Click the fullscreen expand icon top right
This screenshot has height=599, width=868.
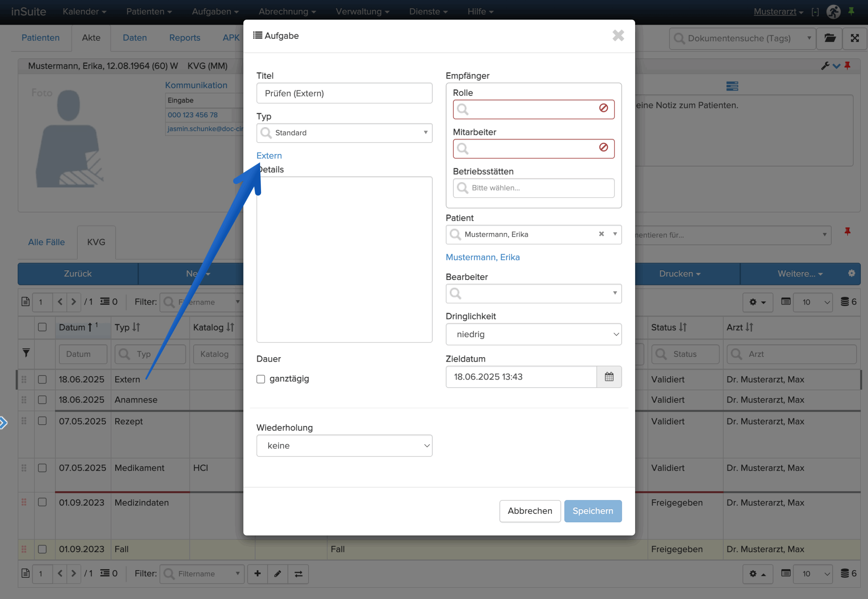point(854,38)
